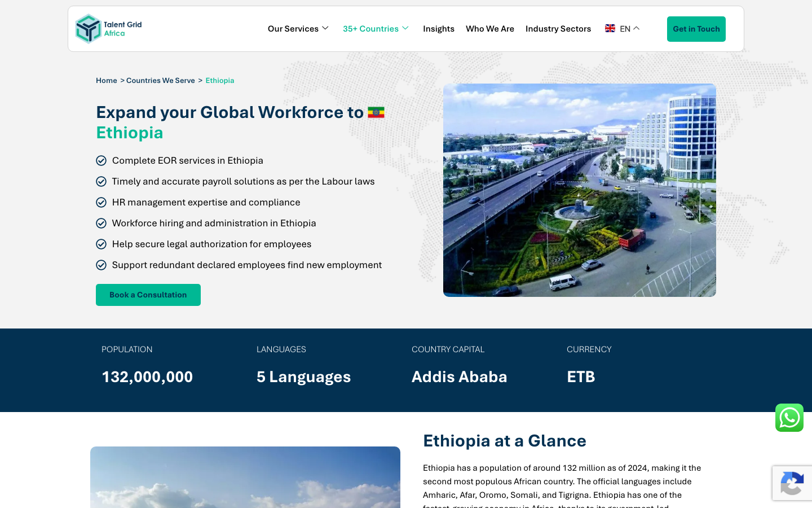The height and width of the screenshot is (508, 812).
Task: Open Countries We Serve breadcrumb link
Action: (x=161, y=80)
